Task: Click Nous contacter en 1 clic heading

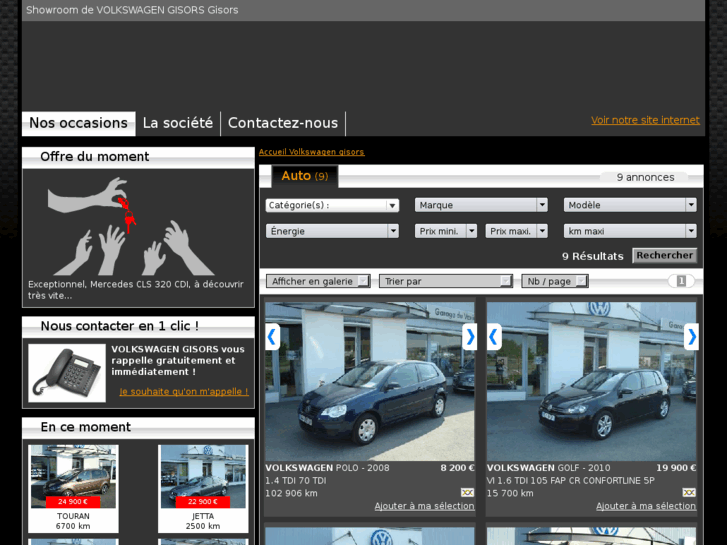Action: coord(120,327)
